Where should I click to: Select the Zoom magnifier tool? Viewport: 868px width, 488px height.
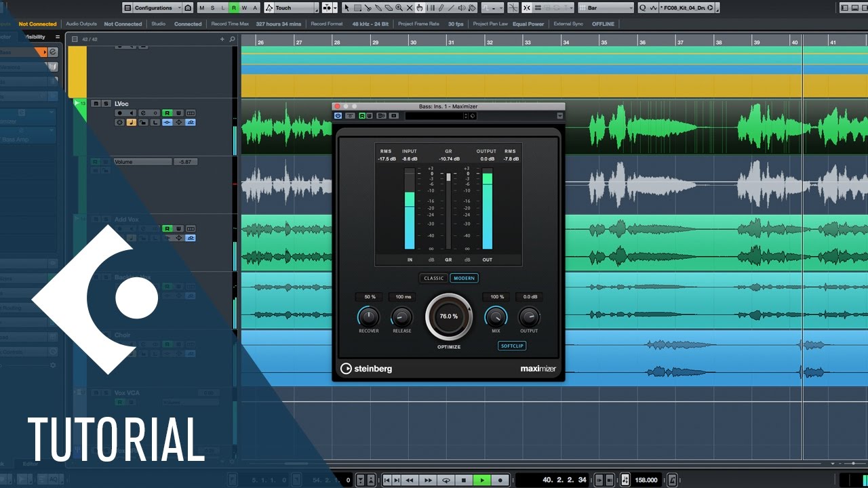click(399, 7)
